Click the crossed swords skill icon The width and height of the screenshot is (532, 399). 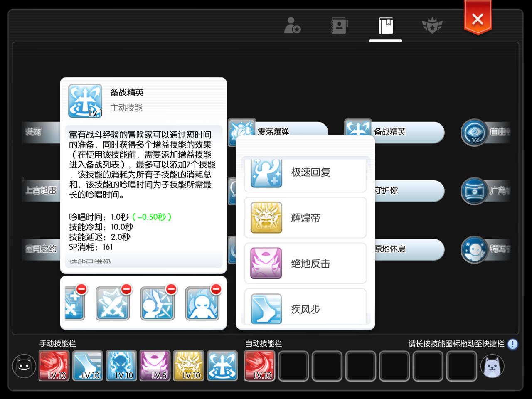[112, 304]
